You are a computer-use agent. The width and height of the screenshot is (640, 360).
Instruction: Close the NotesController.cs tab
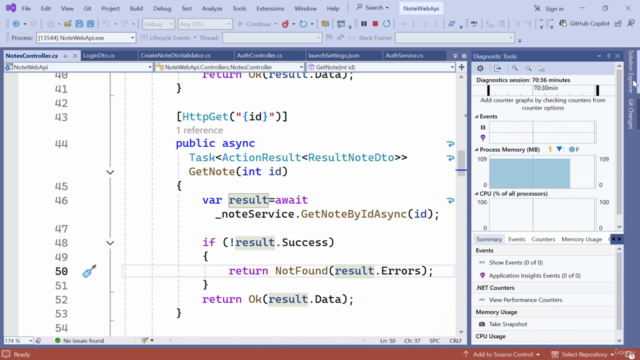click(x=75, y=56)
